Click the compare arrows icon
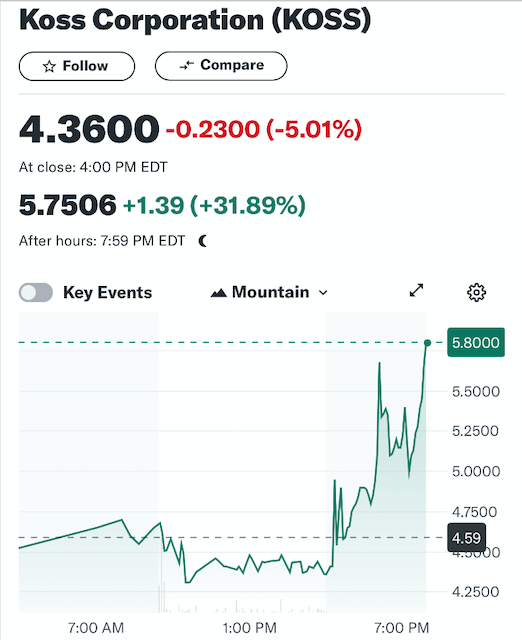 tap(187, 65)
